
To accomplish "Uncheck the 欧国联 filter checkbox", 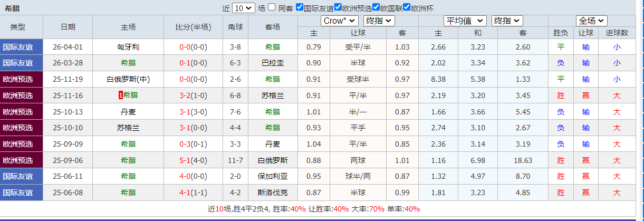I will click(376, 7).
